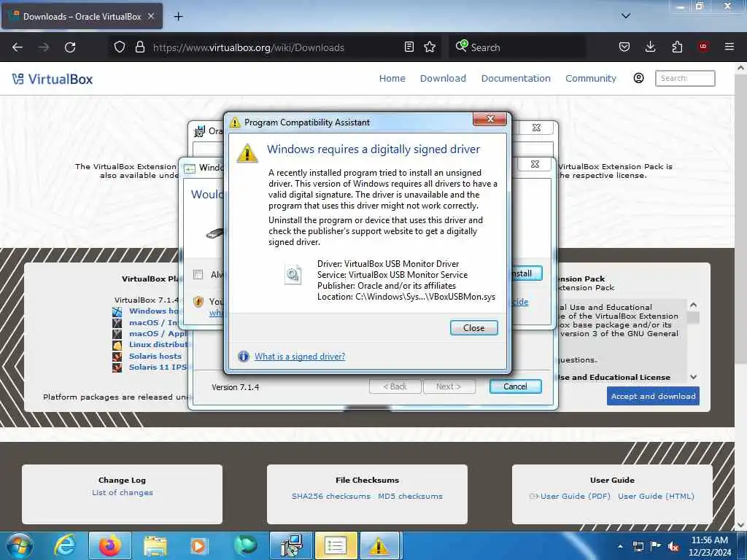Open the Pocket save icon in Firefox toolbar
The height and width of the screenshot is (560, 747).
pos(624,47)
